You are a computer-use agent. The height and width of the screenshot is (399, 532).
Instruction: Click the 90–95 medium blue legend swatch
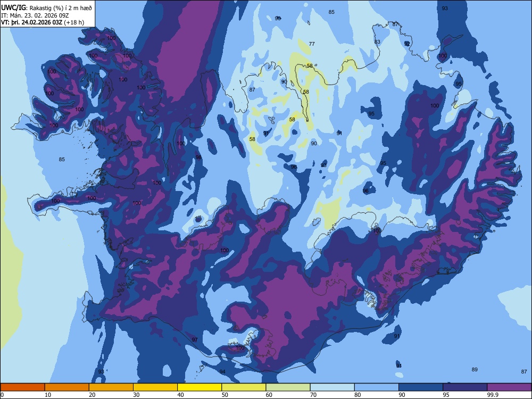pos(421,387)
